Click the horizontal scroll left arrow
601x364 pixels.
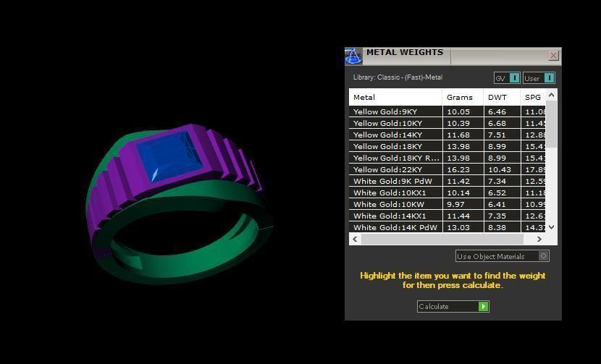355,239
